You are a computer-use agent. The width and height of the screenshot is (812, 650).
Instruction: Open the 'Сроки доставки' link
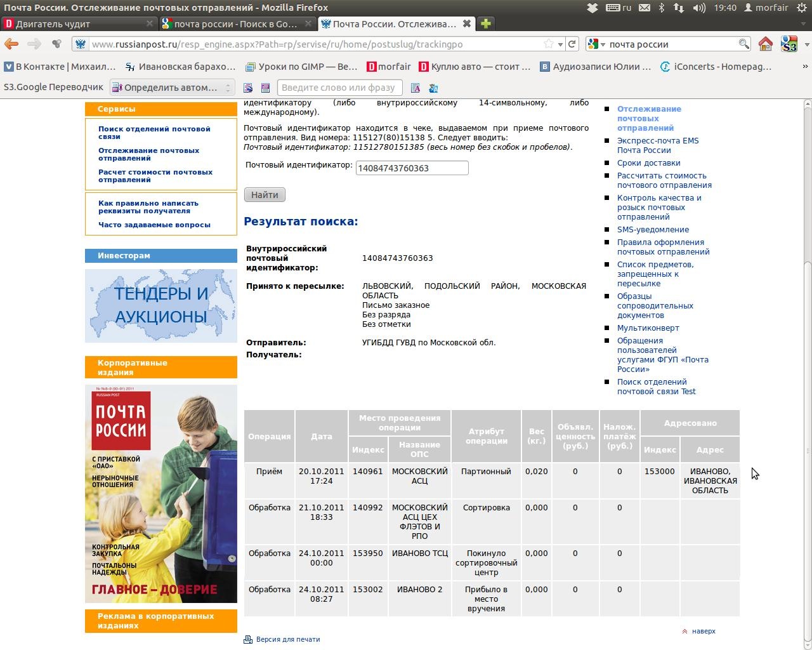click(649, 163)
